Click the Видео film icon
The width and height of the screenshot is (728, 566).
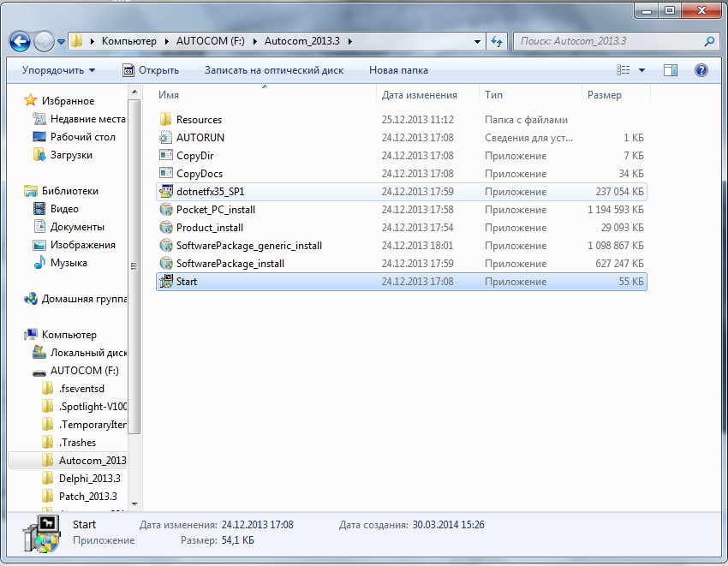[x=39, y=208]
